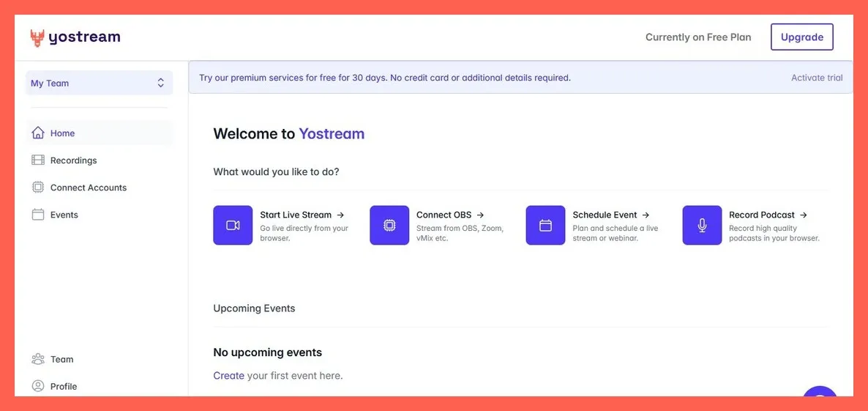The image size is (868, 411).
Task: Click the Upgrade button
Action: coord(801,37)
